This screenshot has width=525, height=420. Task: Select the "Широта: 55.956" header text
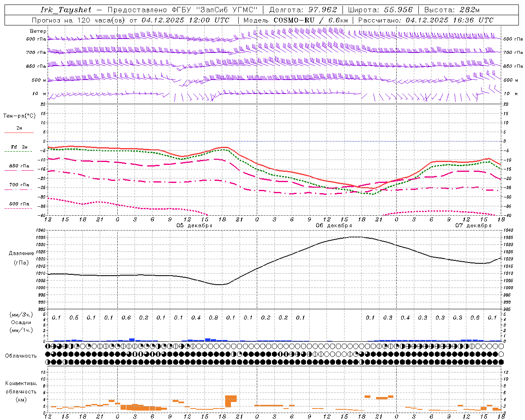(380, 10)
